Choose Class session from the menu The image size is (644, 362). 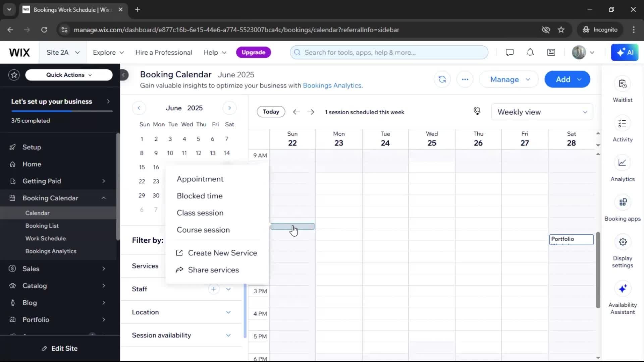pos(200,213)
